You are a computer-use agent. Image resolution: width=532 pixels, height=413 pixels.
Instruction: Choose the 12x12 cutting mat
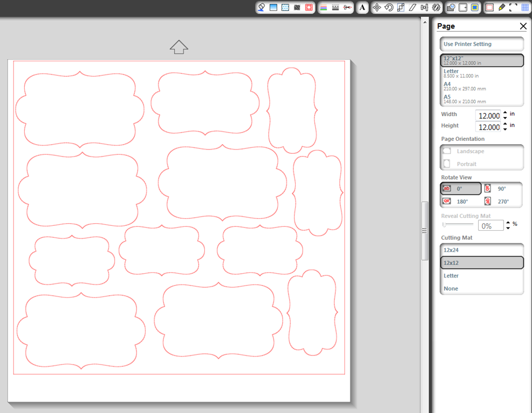pyautogui.click(x=482, y=263)
